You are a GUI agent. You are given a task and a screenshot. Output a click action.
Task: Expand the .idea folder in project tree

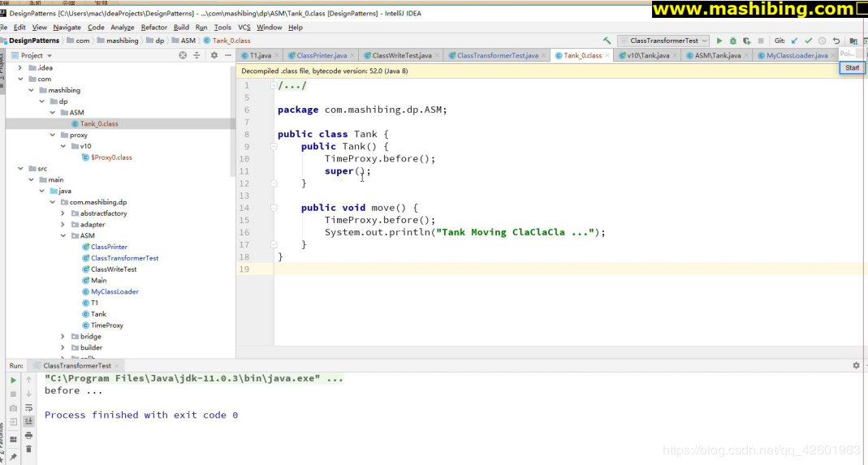20,68
